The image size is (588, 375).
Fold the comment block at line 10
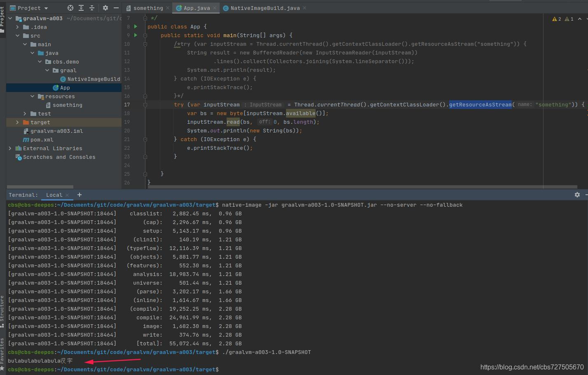click(145, 44)
